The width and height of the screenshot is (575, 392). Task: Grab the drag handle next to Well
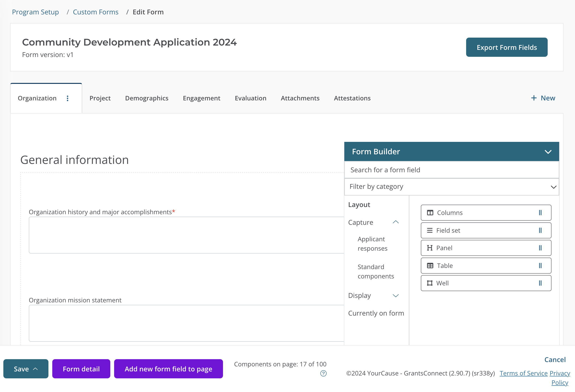(540, 283)
